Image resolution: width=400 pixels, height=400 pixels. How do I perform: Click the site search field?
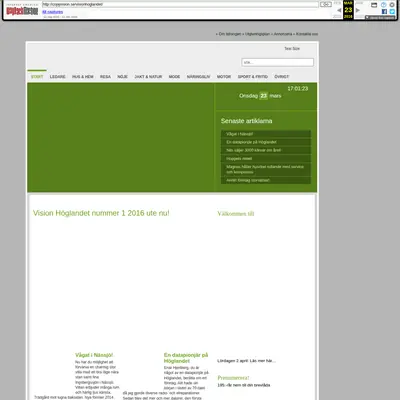coord(277,62)
